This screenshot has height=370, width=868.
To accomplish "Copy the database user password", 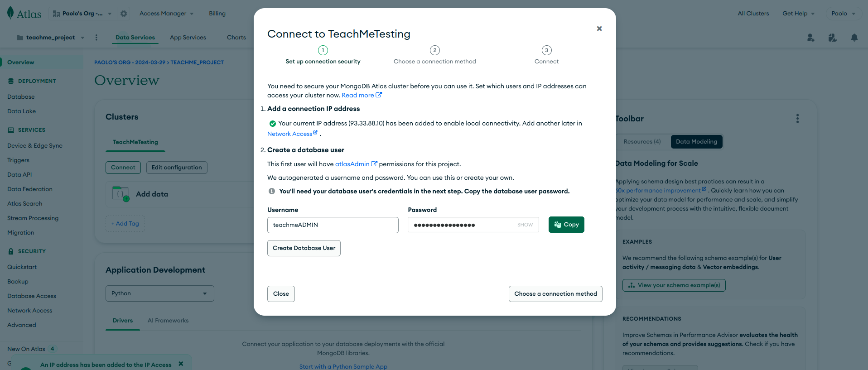I will coord(566,225).
